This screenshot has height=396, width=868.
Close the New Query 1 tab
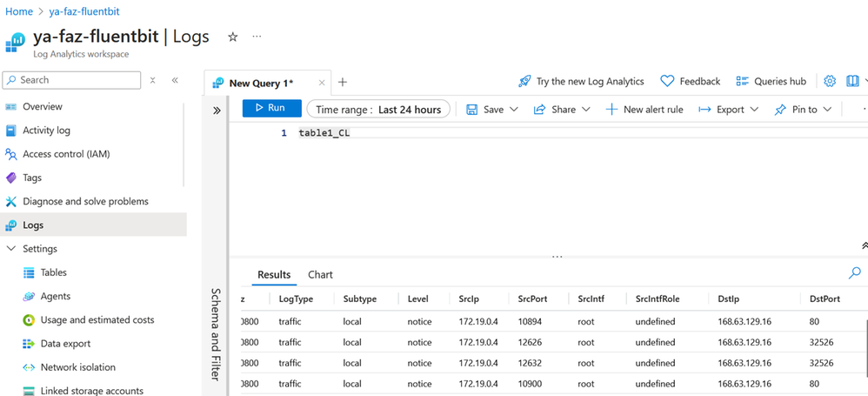[x=322, y=83]
